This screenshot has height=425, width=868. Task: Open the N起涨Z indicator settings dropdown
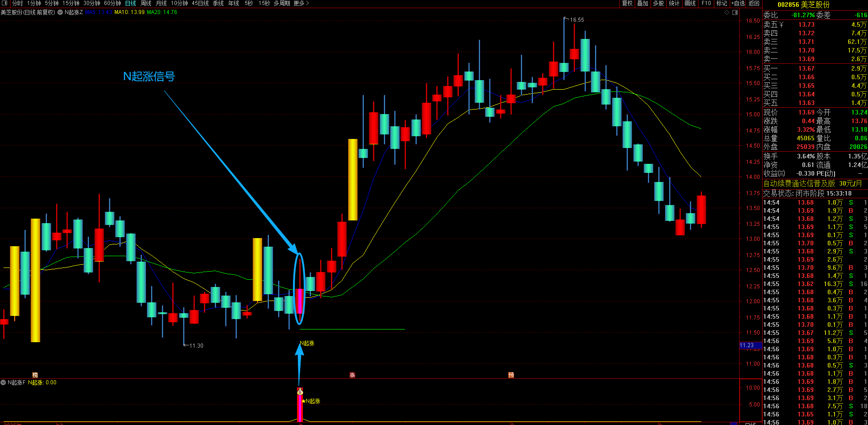click(x=60, y=12)
